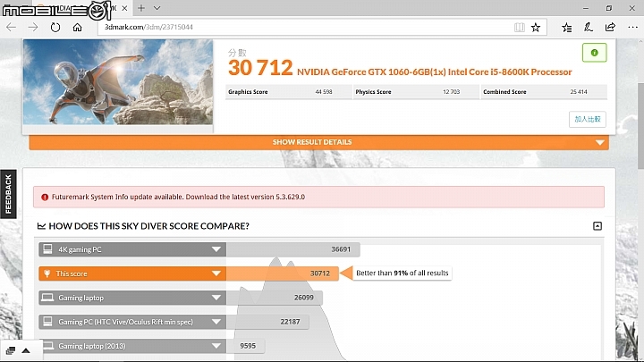Minimize the browser window
Screen dimensions: 644x362
click(586, 8)
